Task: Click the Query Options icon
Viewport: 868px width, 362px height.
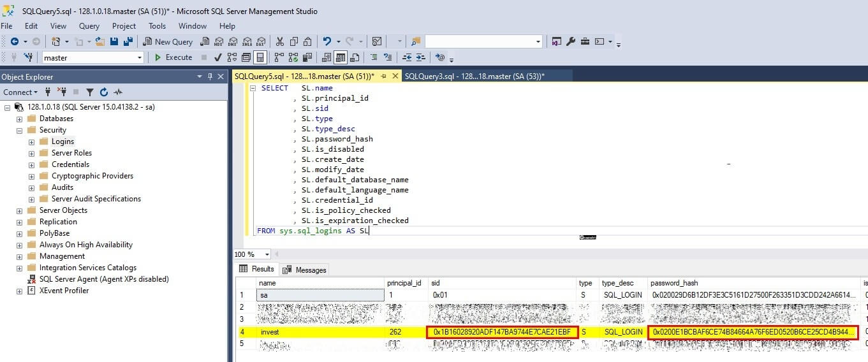Action: [x=246, y=57]
